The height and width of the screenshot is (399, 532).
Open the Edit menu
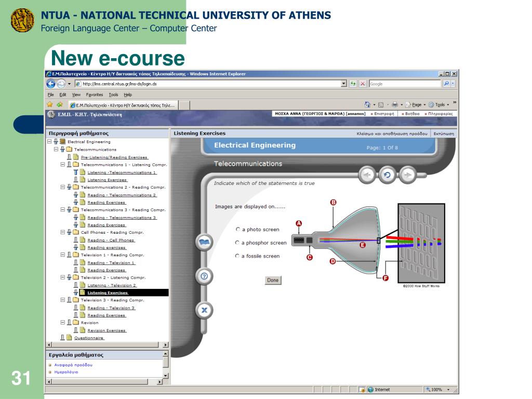[63, 95]
